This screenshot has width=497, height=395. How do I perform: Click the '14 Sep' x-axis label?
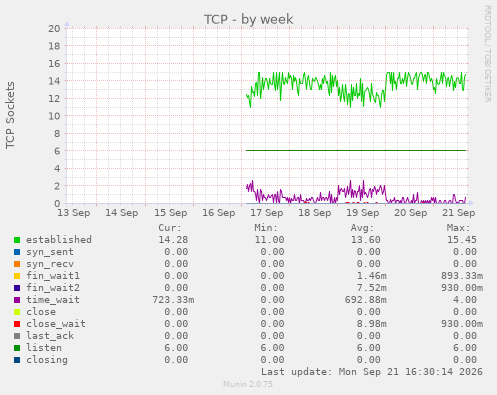122,213
